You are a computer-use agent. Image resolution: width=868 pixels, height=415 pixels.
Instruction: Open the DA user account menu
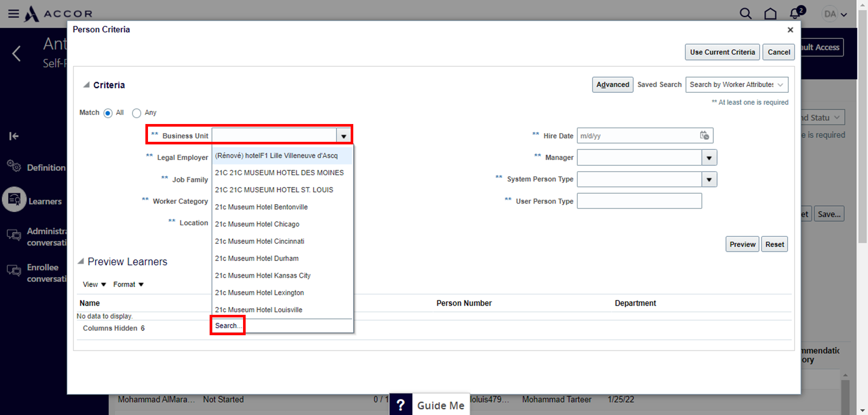click(835, 14)
